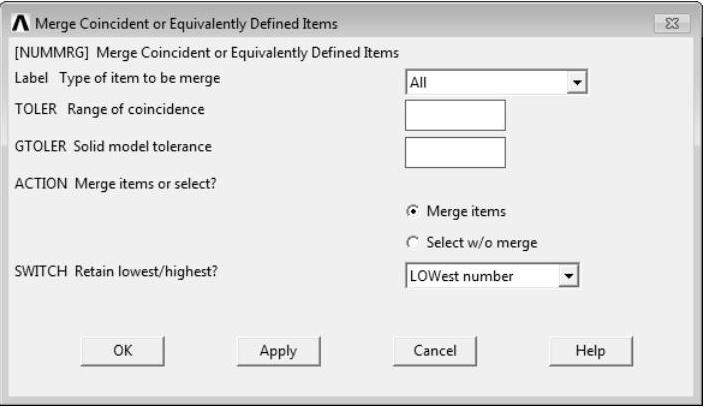
Task: Click the Apply button
Action: tap(277, 351)
